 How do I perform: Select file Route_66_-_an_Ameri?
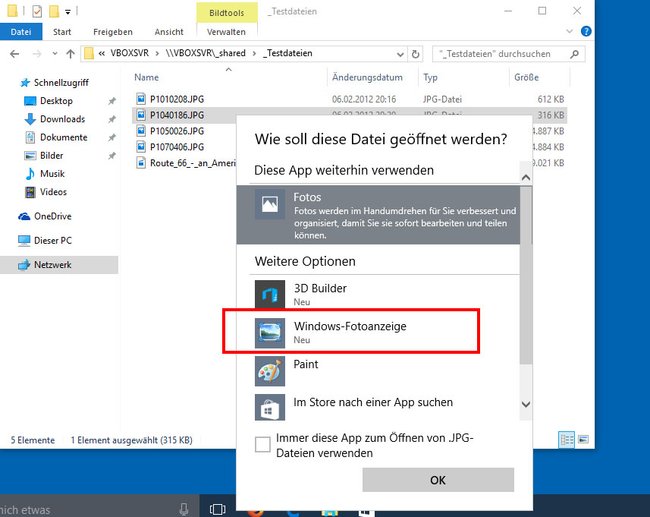tap(186, 163)
